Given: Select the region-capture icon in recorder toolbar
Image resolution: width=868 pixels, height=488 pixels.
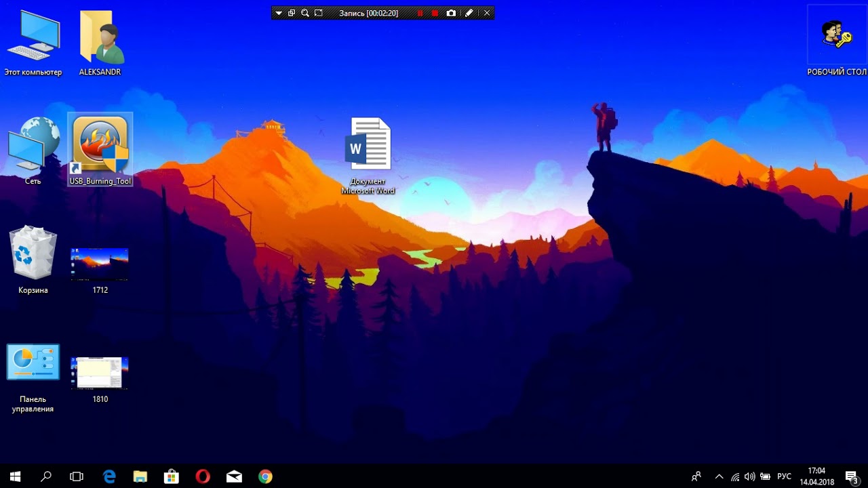Looking at the screenshot, I should coord(319,13).
